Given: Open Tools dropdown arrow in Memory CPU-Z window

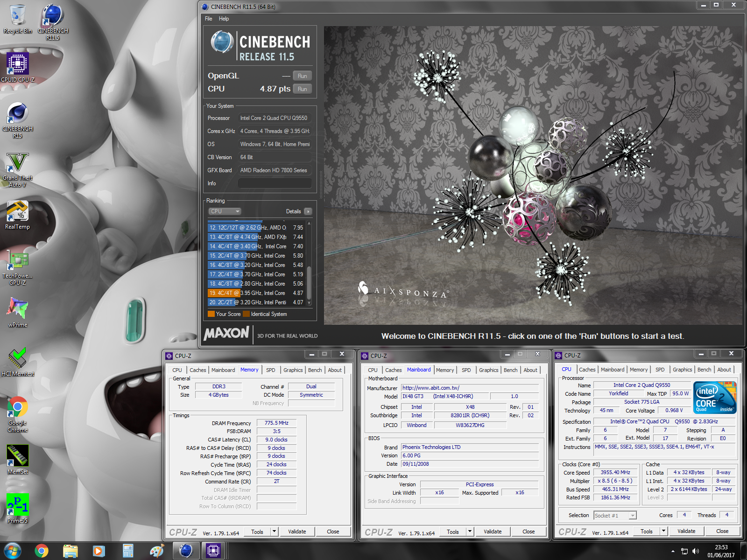Looking at the screenshot, I should pos(275,532).
